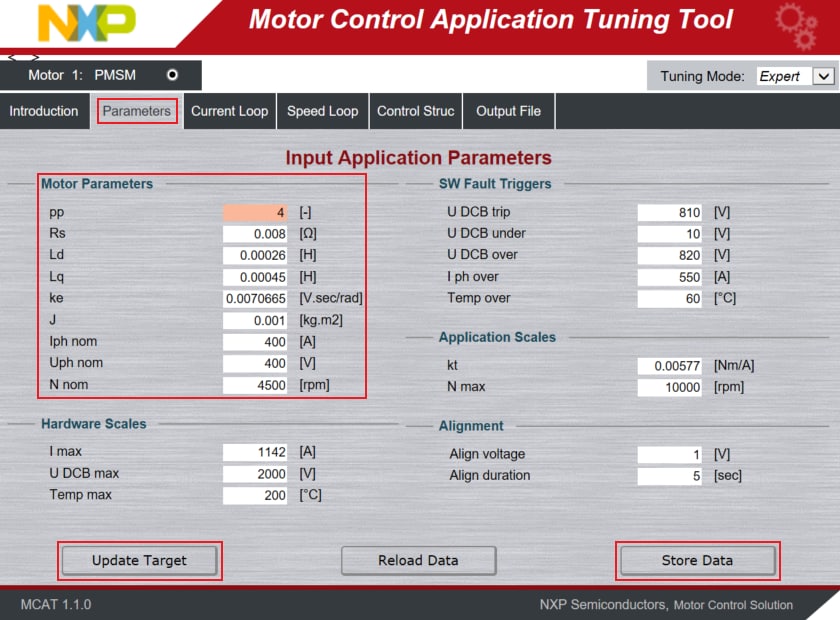Click the N nom rpm field
Screen dimensions: 840x620
[257, 385]
